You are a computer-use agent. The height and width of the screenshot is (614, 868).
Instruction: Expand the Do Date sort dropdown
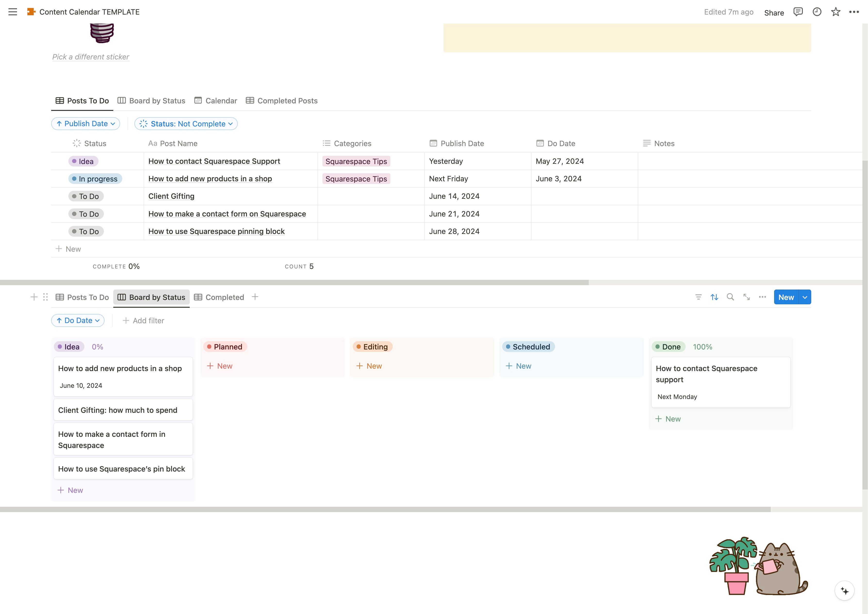tap(78, 320)
